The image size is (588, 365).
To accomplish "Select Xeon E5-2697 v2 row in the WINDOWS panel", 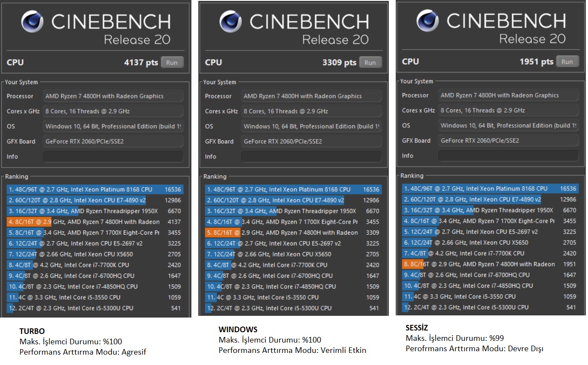I will coord(293,243).
